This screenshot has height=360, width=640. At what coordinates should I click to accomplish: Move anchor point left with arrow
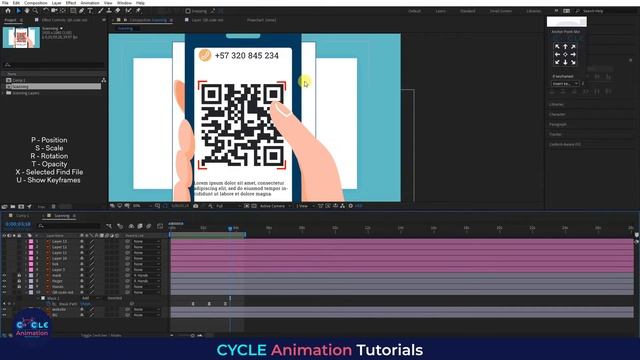pyautogui.click(x=558, y=54)
